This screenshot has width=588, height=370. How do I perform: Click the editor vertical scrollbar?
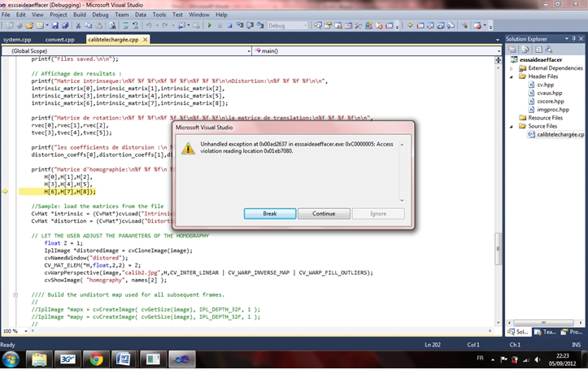[498, 249]
